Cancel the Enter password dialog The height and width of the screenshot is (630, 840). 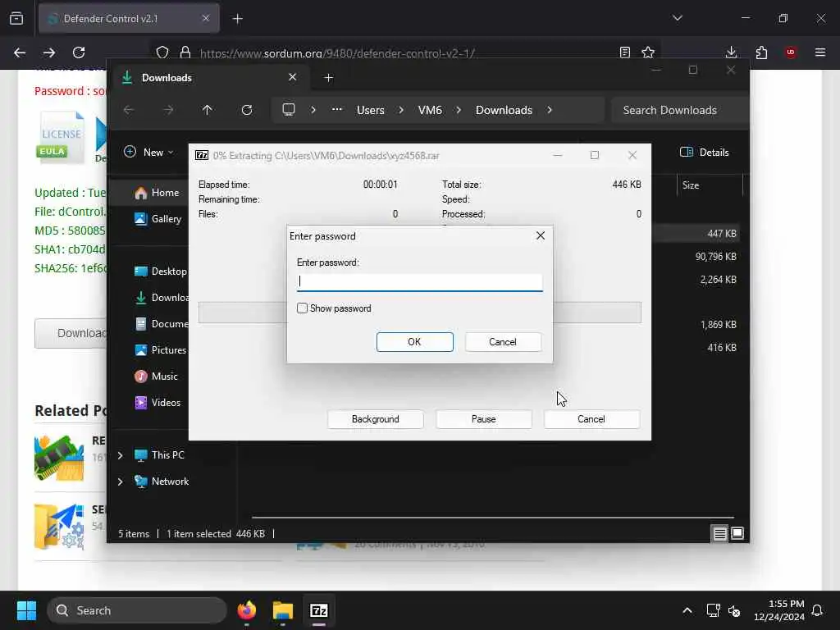coord(503,342)
